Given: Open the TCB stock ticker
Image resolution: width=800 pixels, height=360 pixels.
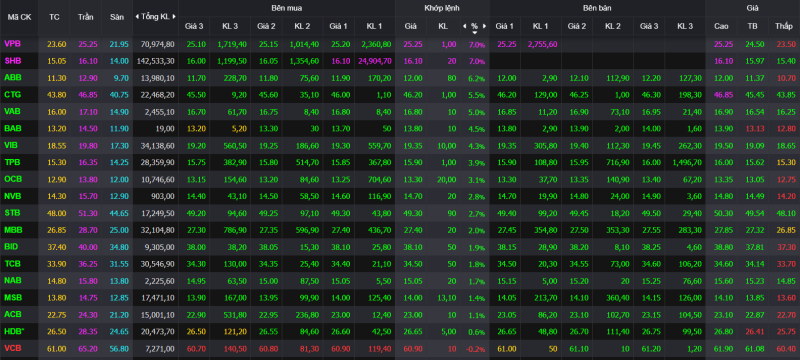Looking at the screenshot, I should [12, 264].
